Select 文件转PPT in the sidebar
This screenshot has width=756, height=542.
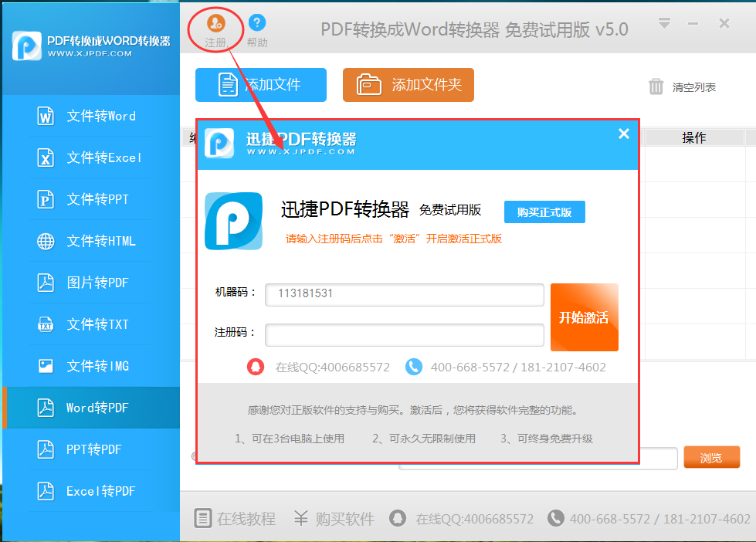click(x=91, y=199)
